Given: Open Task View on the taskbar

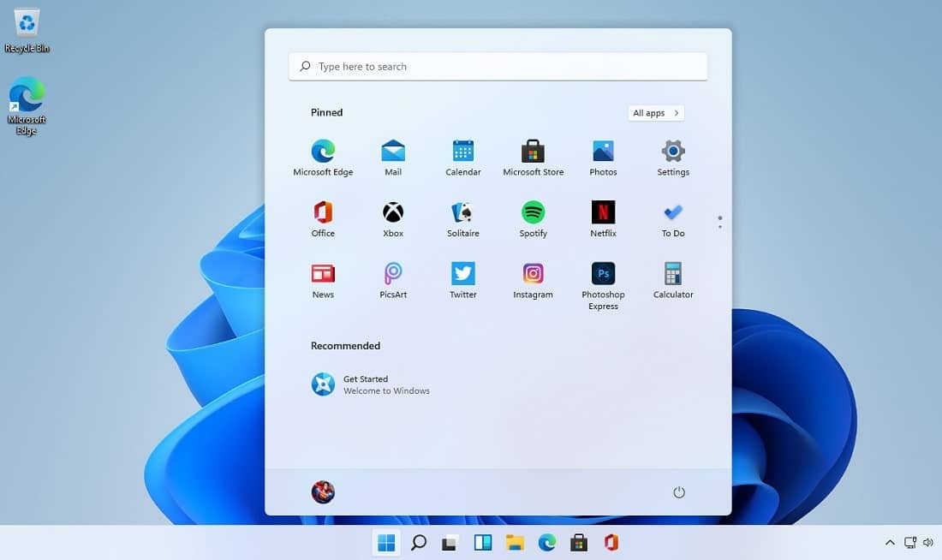Looking at the screenshot, I should tap(450, 543).
